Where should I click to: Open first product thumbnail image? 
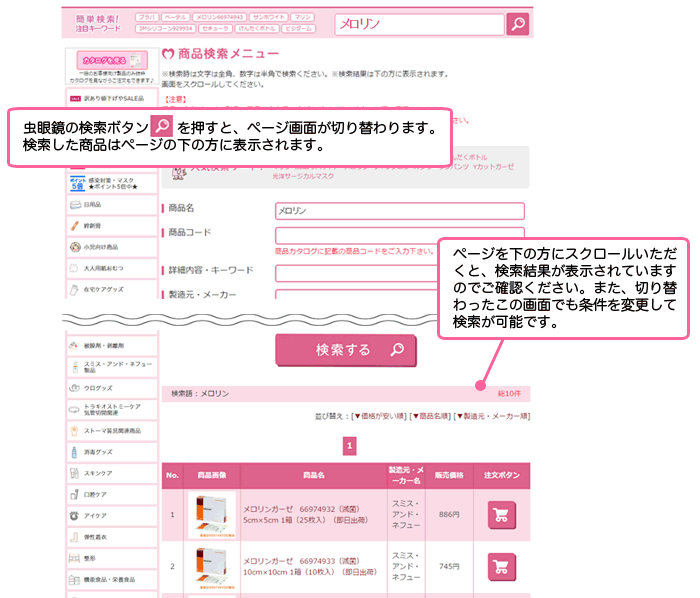[212, 516]
